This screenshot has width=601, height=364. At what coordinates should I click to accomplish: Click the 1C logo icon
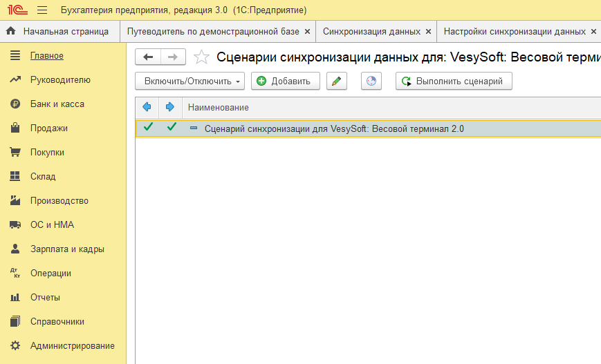(x=16, y=10)
